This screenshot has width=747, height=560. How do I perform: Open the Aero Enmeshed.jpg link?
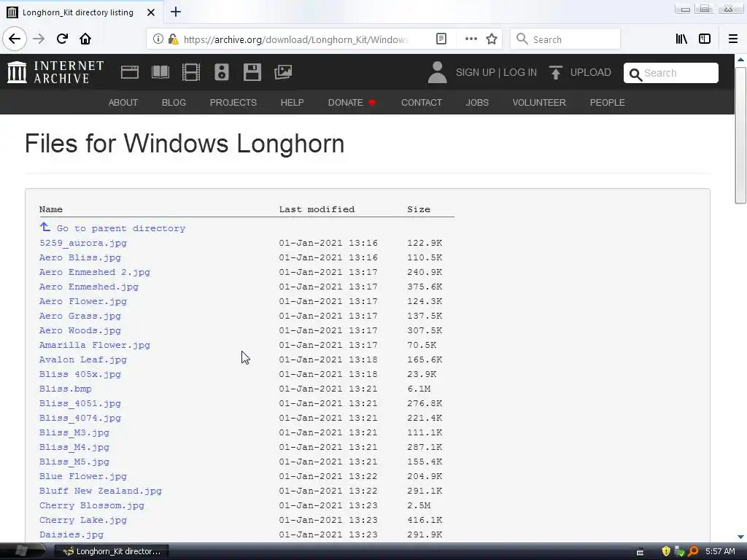coord(89,287)
